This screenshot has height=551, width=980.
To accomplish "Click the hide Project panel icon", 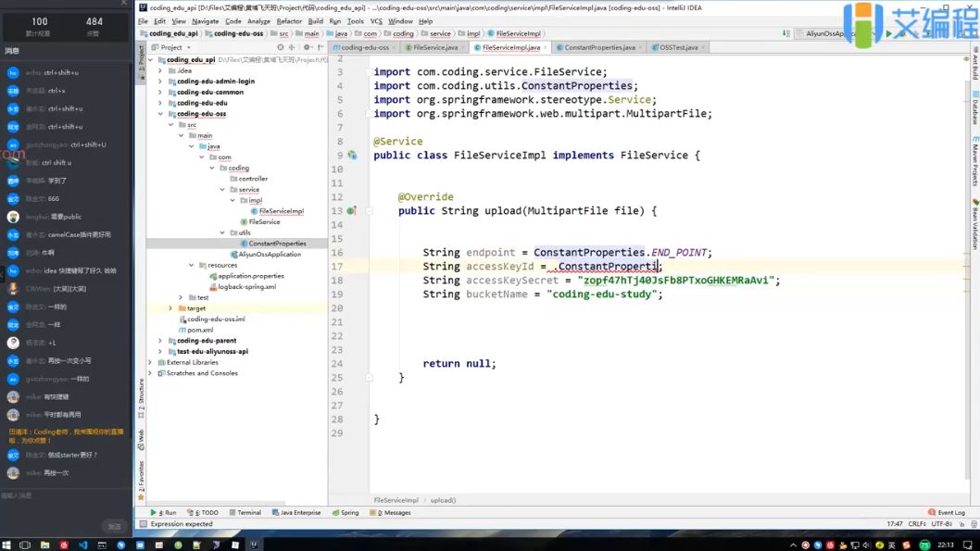I will click(x=320, y=47).
